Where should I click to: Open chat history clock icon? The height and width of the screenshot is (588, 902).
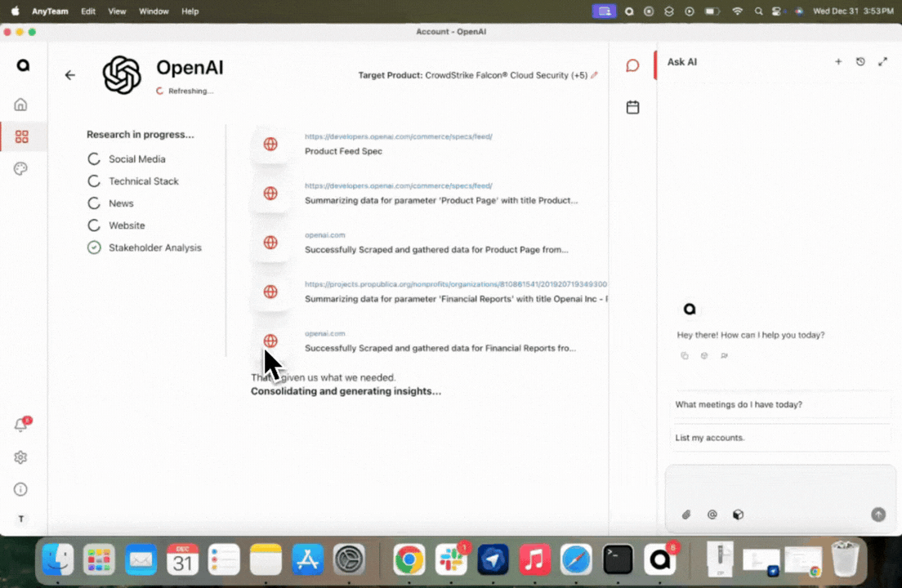860,62
